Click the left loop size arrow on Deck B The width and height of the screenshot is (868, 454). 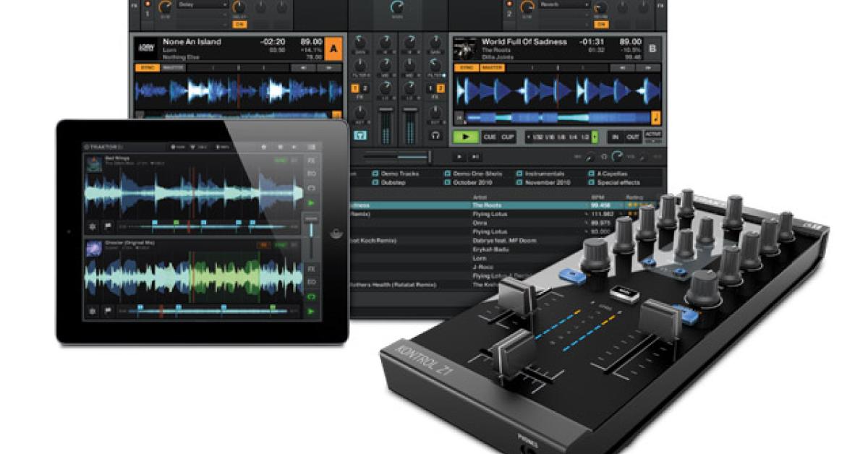click(x=528, y=137)
